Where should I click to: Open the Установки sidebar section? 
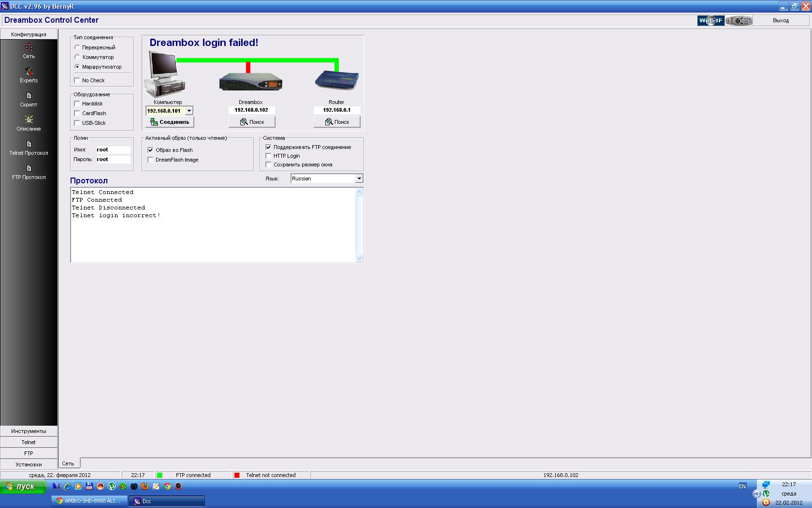pos(29,464)
